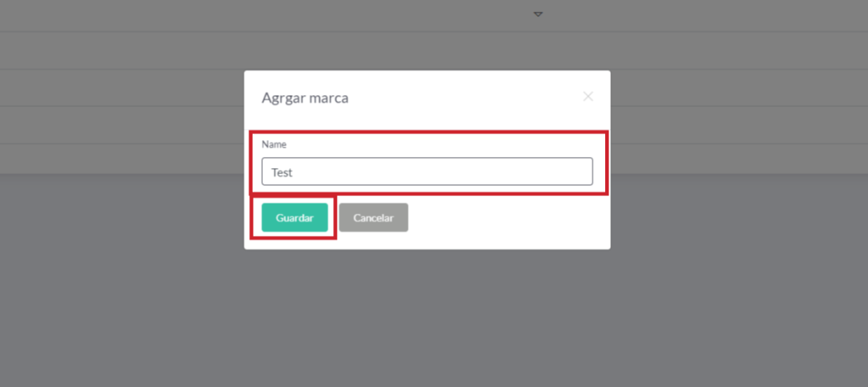The width and height of the screenshot is (868, 387).
Task: Click the gray Cancelar button
Action: pos(373,217)
